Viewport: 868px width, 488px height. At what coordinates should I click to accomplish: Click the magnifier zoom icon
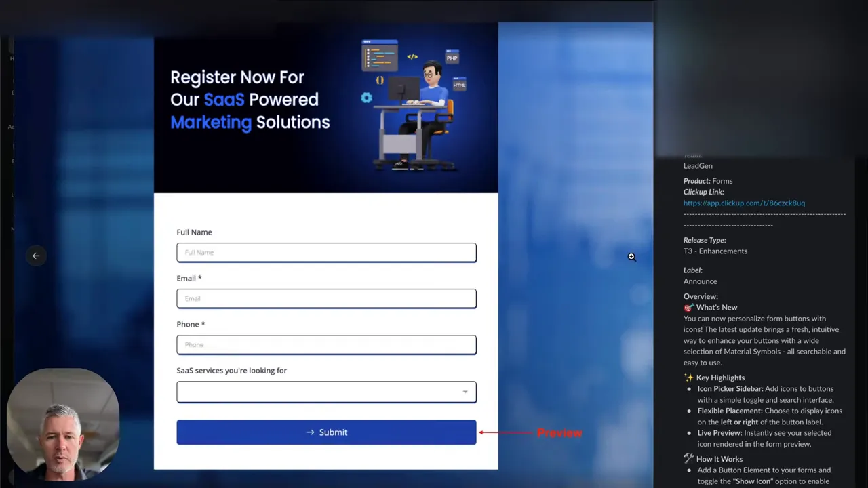click(x=631, y=256)
